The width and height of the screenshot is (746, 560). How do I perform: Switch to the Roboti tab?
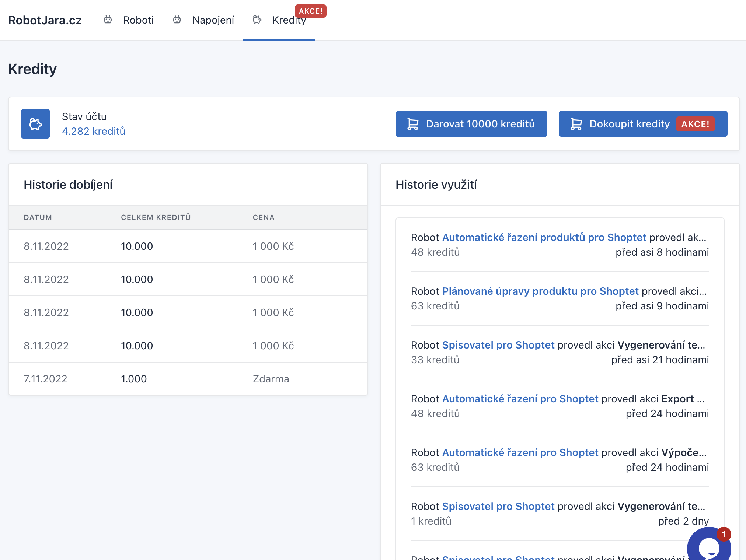(x=138, y=20)
